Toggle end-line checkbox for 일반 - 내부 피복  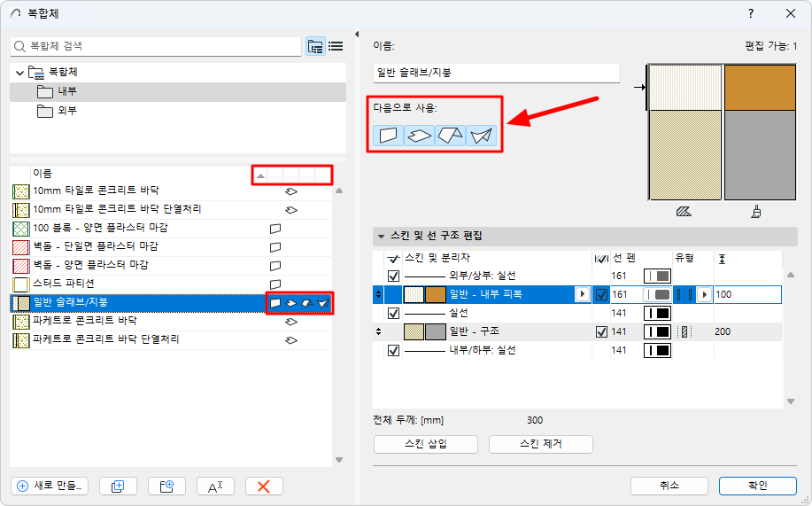601,294
